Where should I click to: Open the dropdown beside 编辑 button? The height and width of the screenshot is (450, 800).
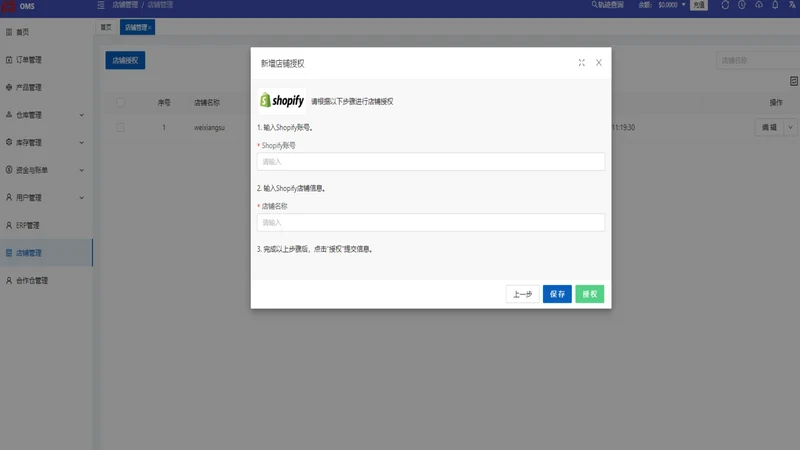tap(790, 128)
